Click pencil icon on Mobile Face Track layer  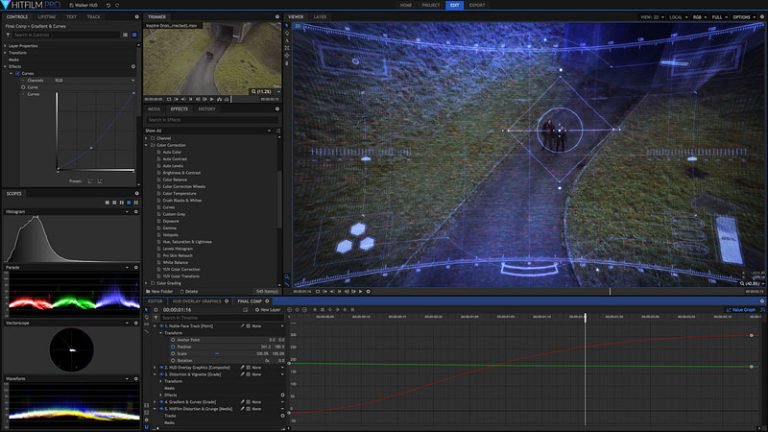(x=242, y=326)
